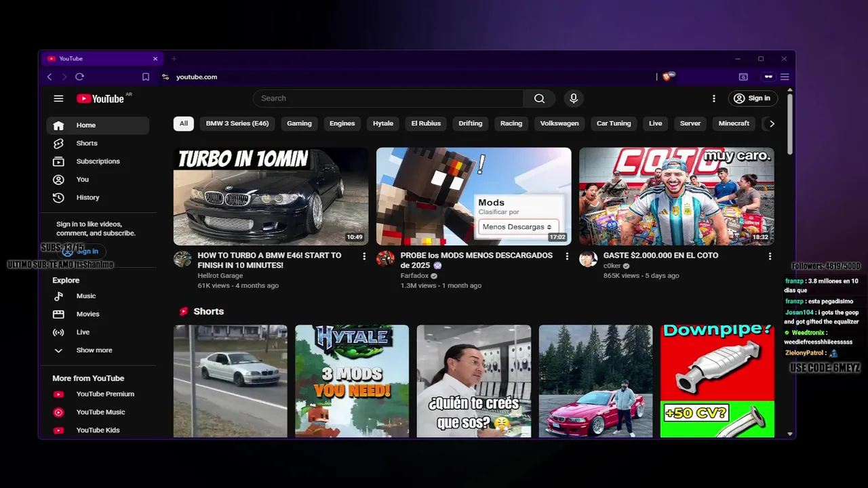Open TURBO IN 10MIN video thumbnail

[271, 196]
